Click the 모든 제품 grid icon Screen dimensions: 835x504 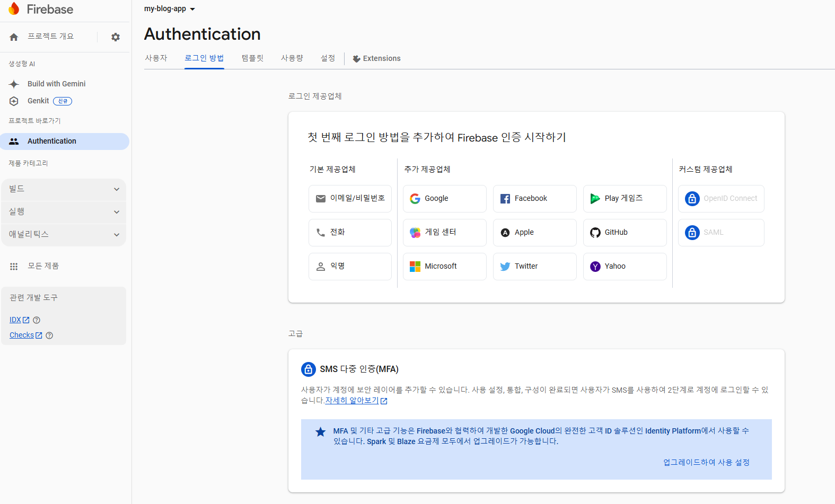coord(14,267)
